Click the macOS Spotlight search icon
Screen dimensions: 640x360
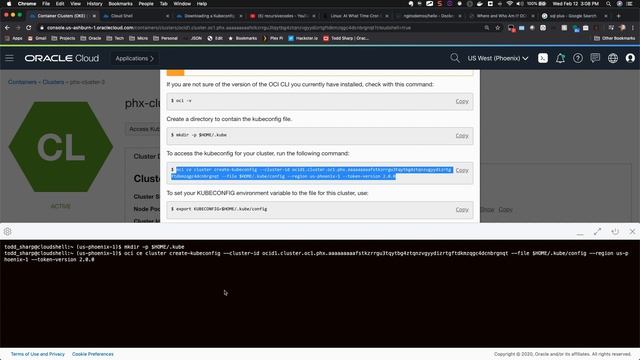[608, 4]
